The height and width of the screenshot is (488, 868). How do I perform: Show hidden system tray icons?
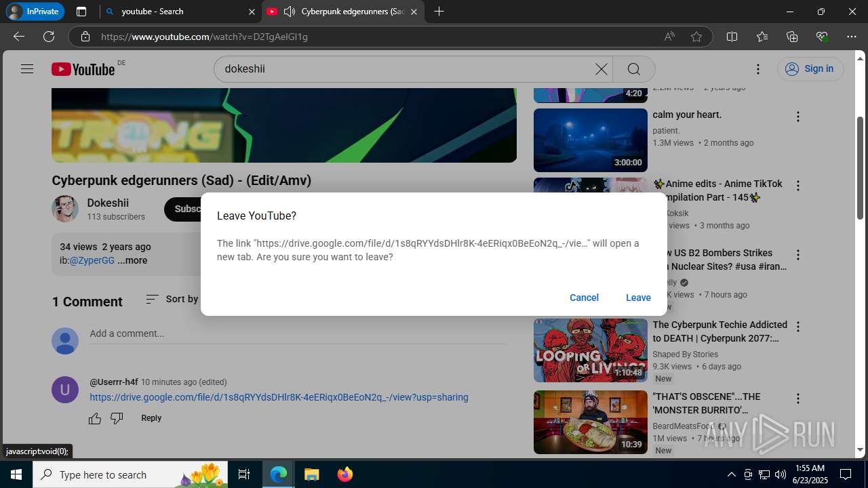click(731, 474)
